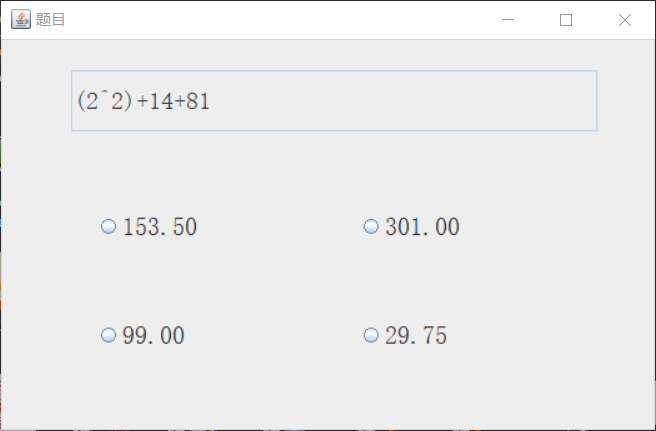656x431 pixels.
Task: Select the 153.50 answer radio button
Action: click(109, 227)
